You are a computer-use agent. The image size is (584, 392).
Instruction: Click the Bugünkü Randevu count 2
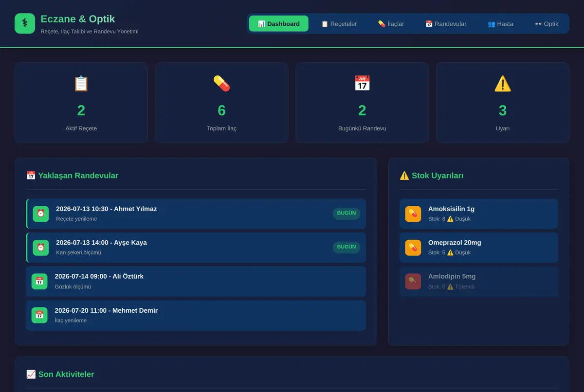(x=362, y=110)
